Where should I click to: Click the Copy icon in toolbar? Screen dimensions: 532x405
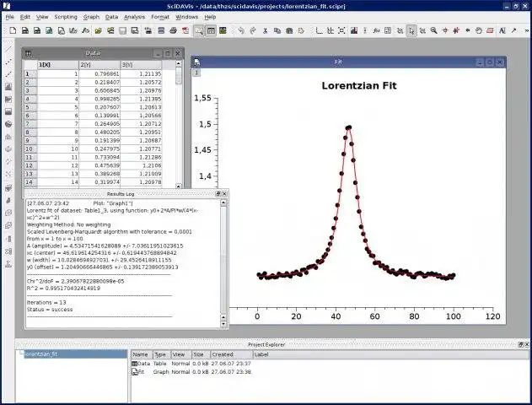coord(277,30)
